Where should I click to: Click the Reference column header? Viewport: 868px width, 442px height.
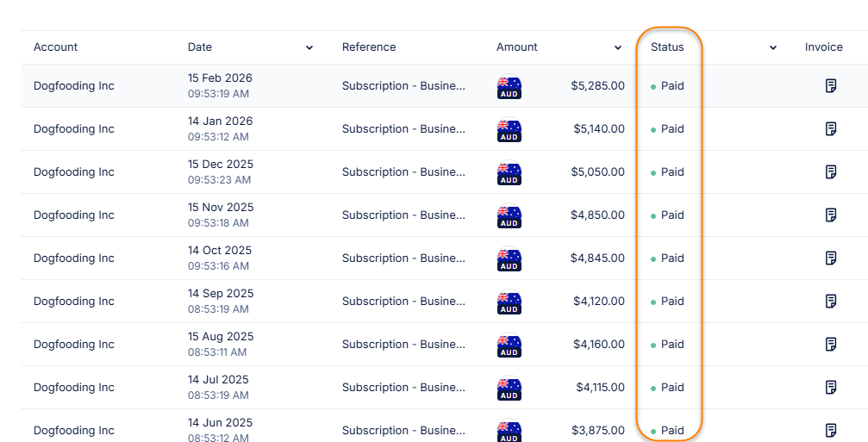pyautogui.click(x=369, y=47)
